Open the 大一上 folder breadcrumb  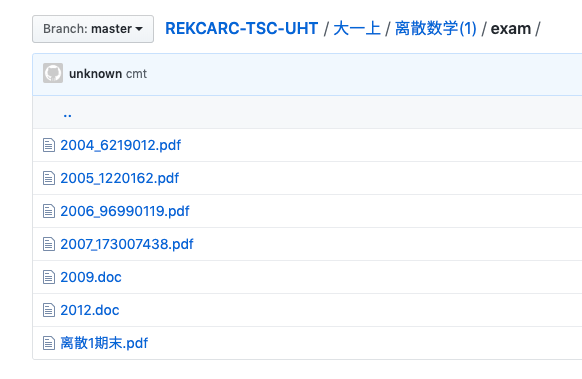pyautogui.click(x=357, y=29)
